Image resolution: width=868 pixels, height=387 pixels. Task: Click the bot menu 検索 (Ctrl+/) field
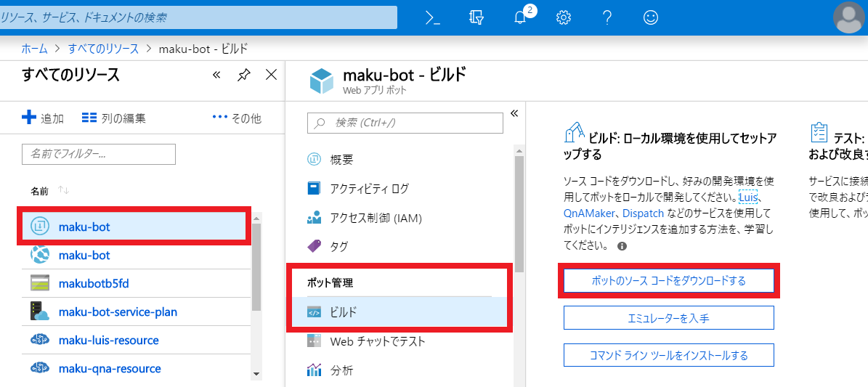click(405, 123)
